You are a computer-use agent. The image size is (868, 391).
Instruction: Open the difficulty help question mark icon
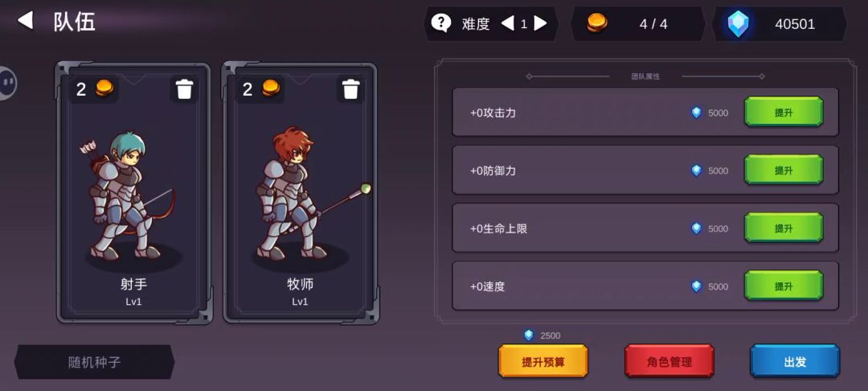click(440, 23)
